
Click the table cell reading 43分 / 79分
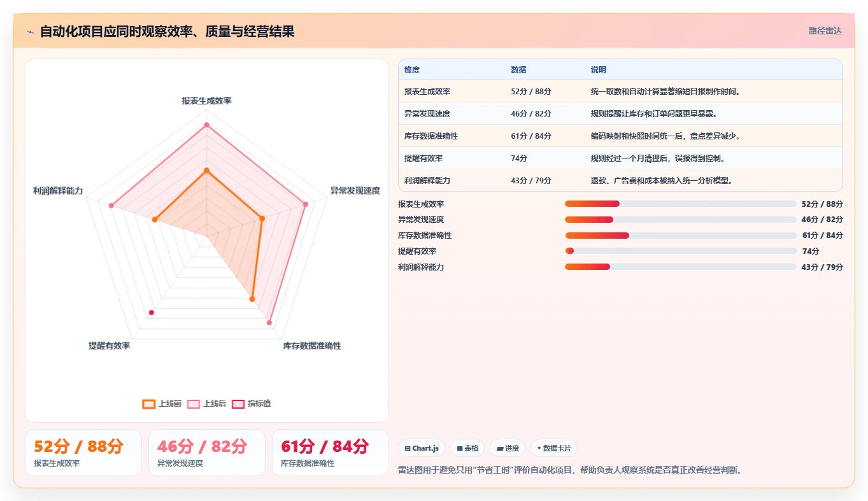coord(531,181)
